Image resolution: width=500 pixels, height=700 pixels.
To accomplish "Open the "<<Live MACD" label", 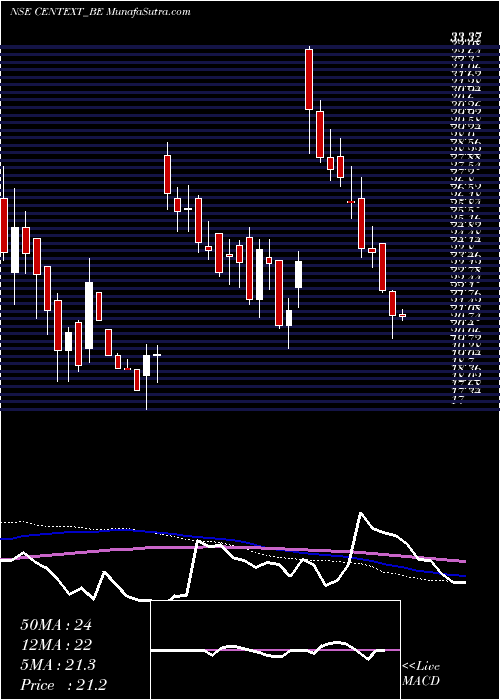I will tap(421, 674).
